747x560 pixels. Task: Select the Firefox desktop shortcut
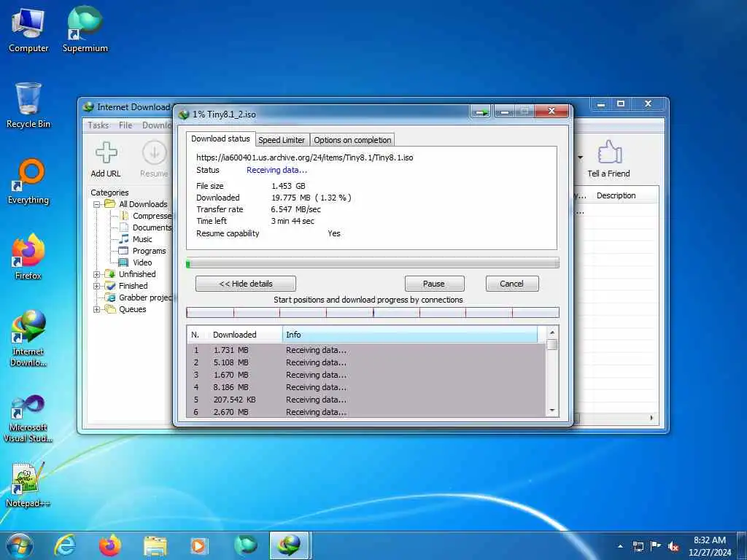(x=28, y=256)
